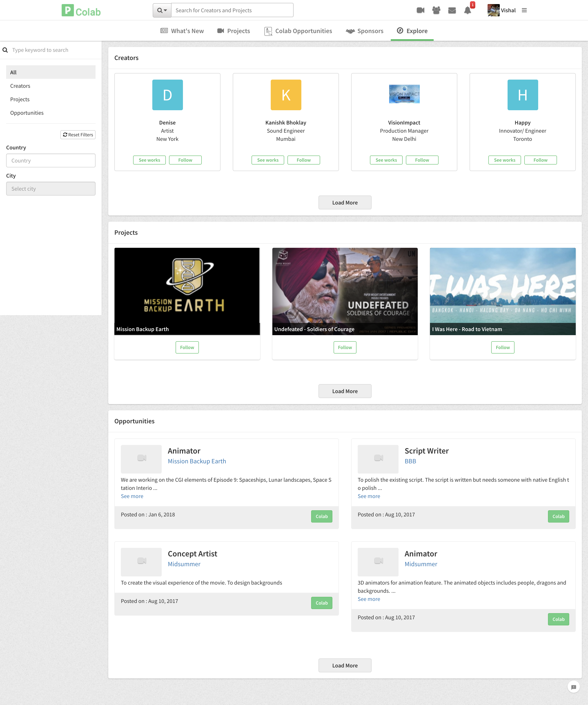The image size is (588, 705).
Task: Open the Mission Backup Earth link
Action: point(197,461)
